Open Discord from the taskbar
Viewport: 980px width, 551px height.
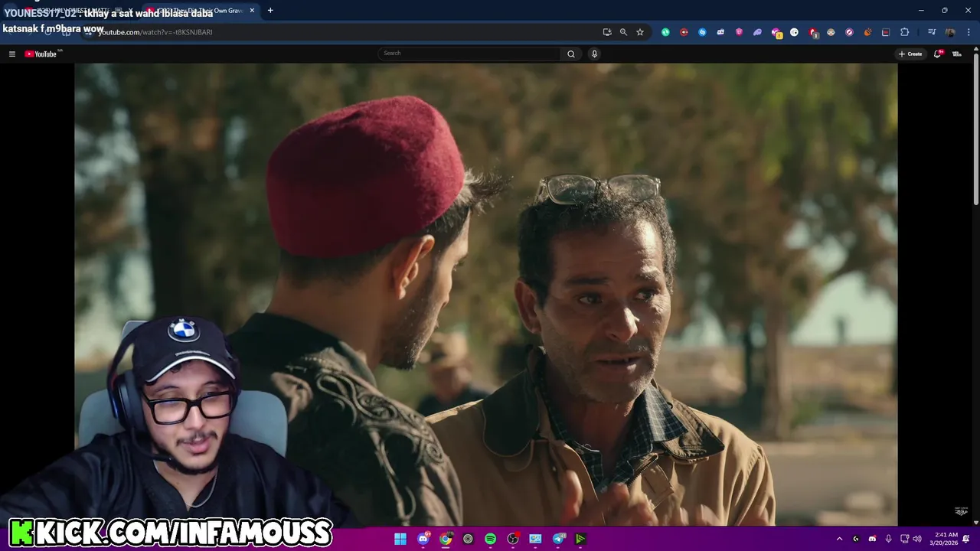[x=423, y=539]
